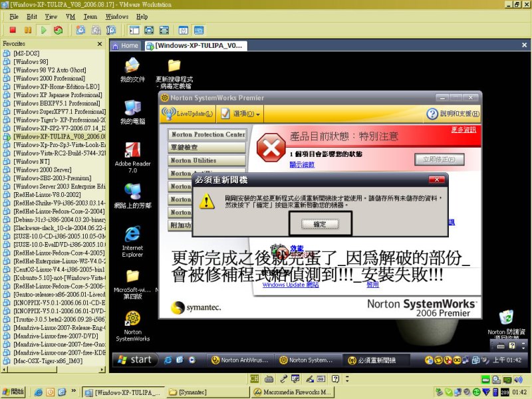Click LiveUpdate in Norton SystemWorks toolbar
This screenshot has height=399, width=532.
pos(188,113)
